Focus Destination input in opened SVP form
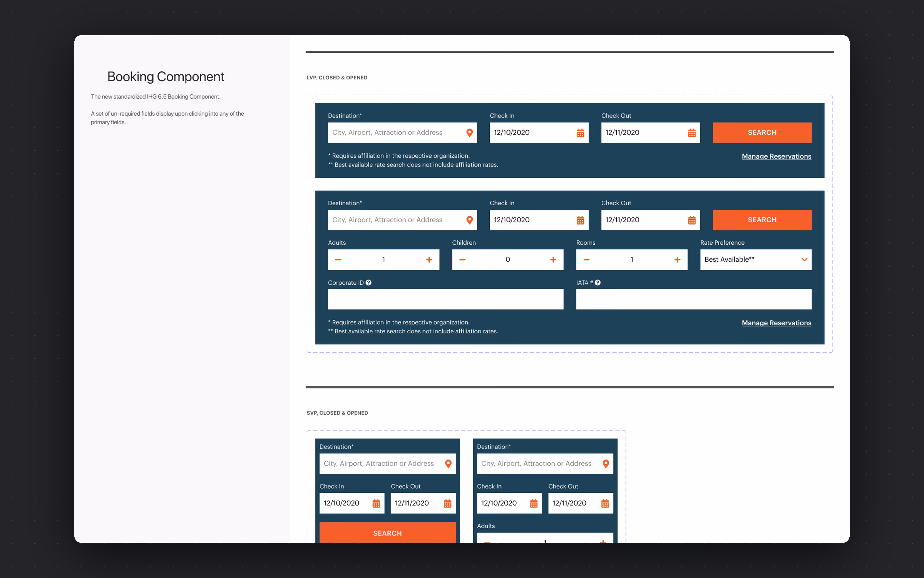 [545, 464]
